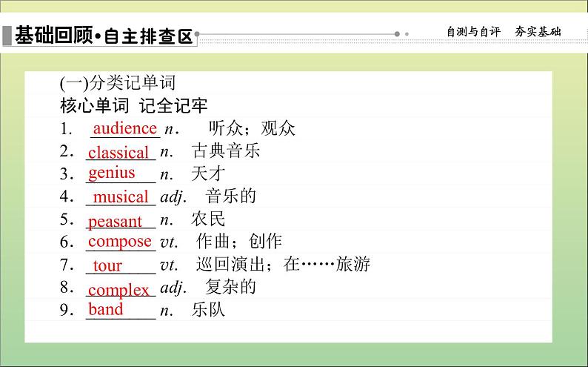
Task: Click the definition 复杂的
Action: [x=230, y=287]
